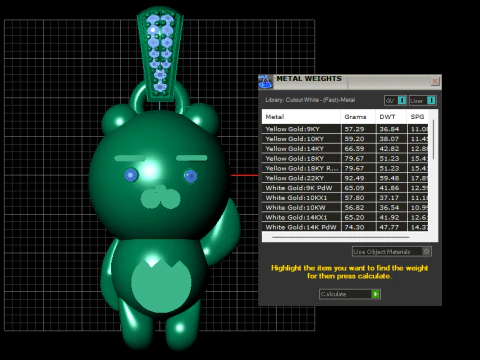Close the Metal Weights dialog
The width and height of the screenshot is (480, 360).
tap(435, 81)
